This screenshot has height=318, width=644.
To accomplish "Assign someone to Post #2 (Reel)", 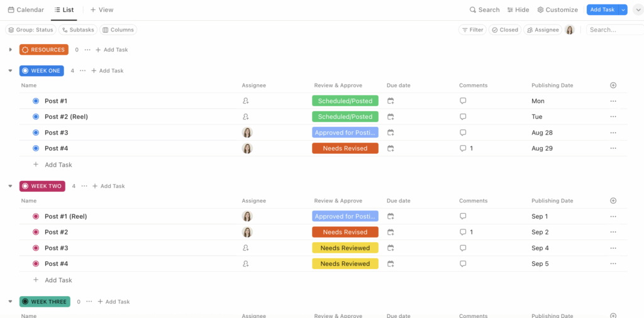I will coord(246,116).
